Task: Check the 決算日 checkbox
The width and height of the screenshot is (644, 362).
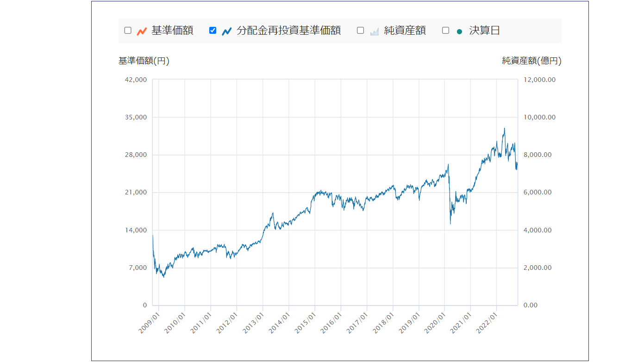Action: pyautogui.click(x=446, y=31)
